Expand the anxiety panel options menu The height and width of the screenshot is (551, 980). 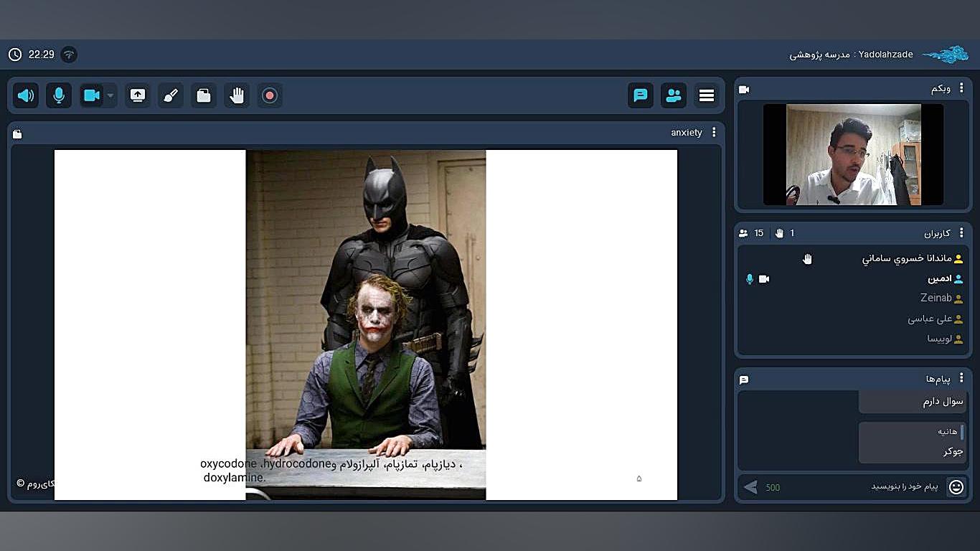(714, 133)
